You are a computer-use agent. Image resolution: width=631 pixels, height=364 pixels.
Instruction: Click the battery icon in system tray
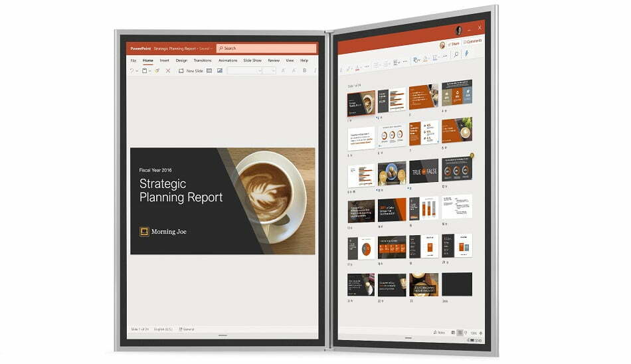(x=472, y=340)
